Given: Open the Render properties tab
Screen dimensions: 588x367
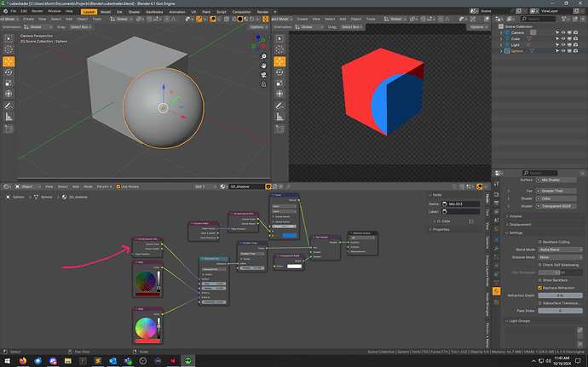Looking at the screenshot, I should [x=496, y=194].
